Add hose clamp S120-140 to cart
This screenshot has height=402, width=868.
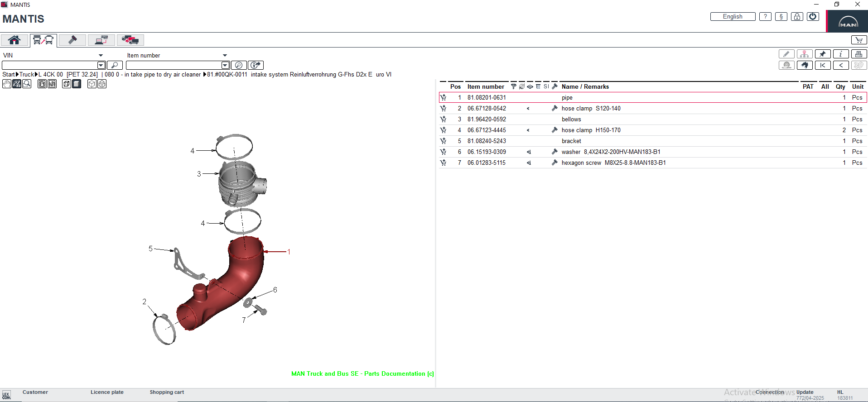443,108
